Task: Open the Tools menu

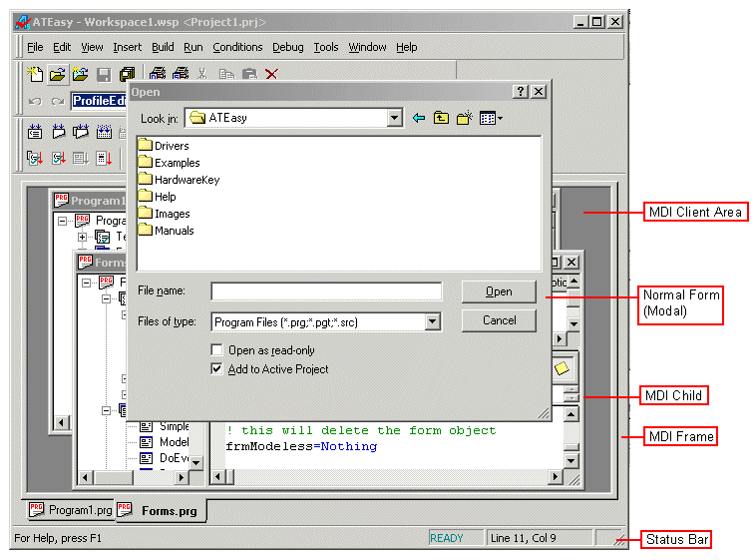Action: 326,47
